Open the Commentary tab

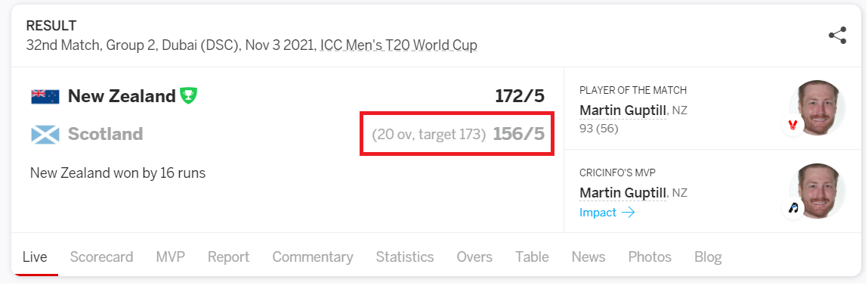coord(313,257)
